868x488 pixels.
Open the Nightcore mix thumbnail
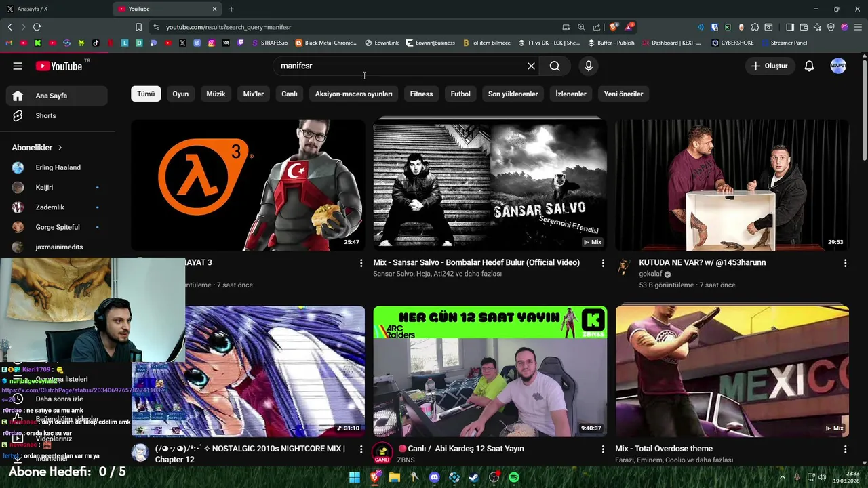(248, 371)
